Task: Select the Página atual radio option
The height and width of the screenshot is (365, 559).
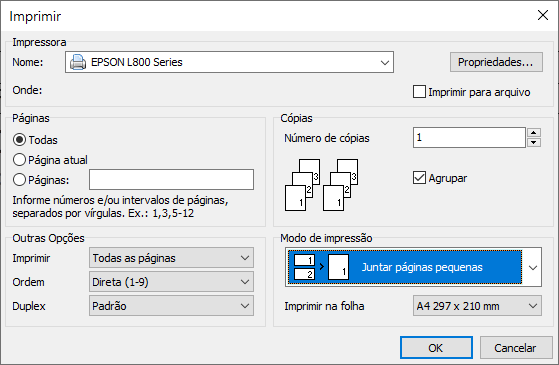Action: tap(19, 160)
